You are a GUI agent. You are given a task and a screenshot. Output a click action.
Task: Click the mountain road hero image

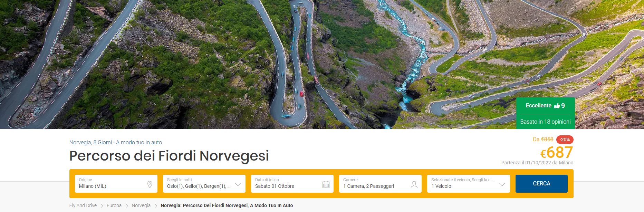pyautogui.click(x=322, y=65)
